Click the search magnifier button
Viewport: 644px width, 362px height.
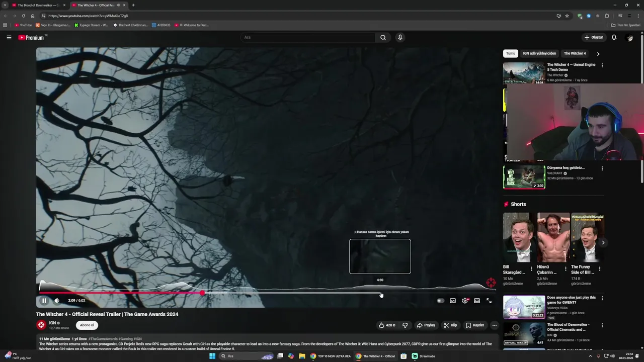[383, 37]
